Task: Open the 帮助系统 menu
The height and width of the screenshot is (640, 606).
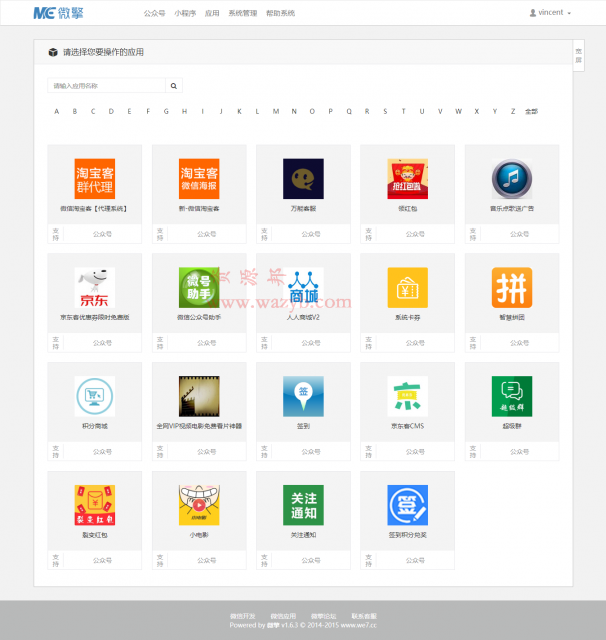Action: tap(280, 13)
